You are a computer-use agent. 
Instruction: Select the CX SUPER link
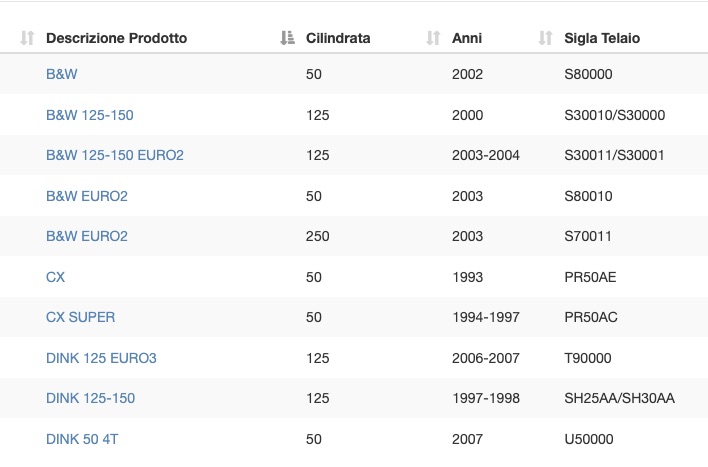click(80, 317)
